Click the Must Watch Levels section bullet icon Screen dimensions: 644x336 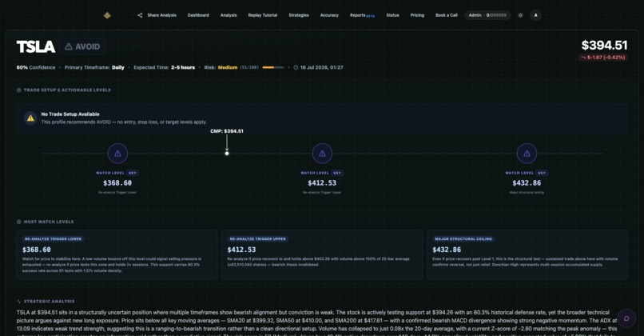[19, 222]
